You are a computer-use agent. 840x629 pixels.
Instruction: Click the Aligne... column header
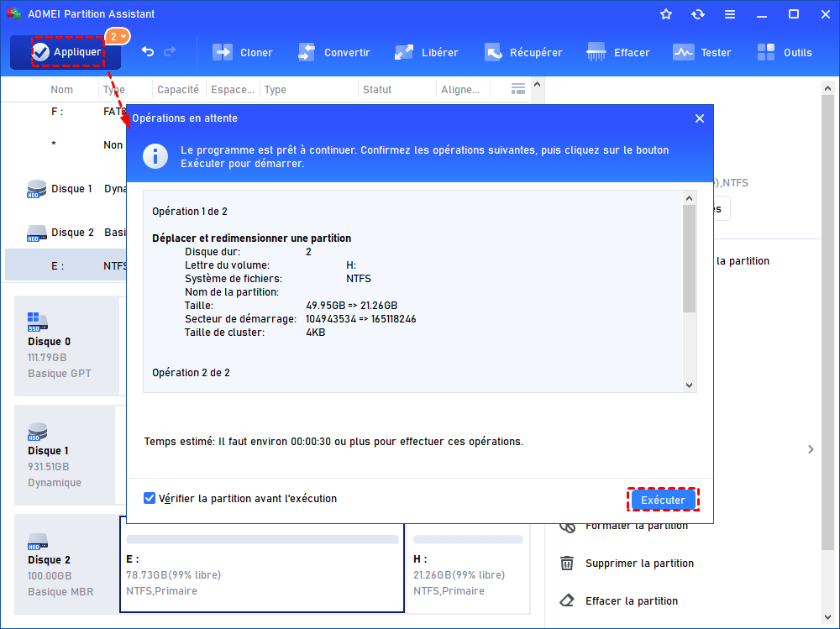pos(460,90)
